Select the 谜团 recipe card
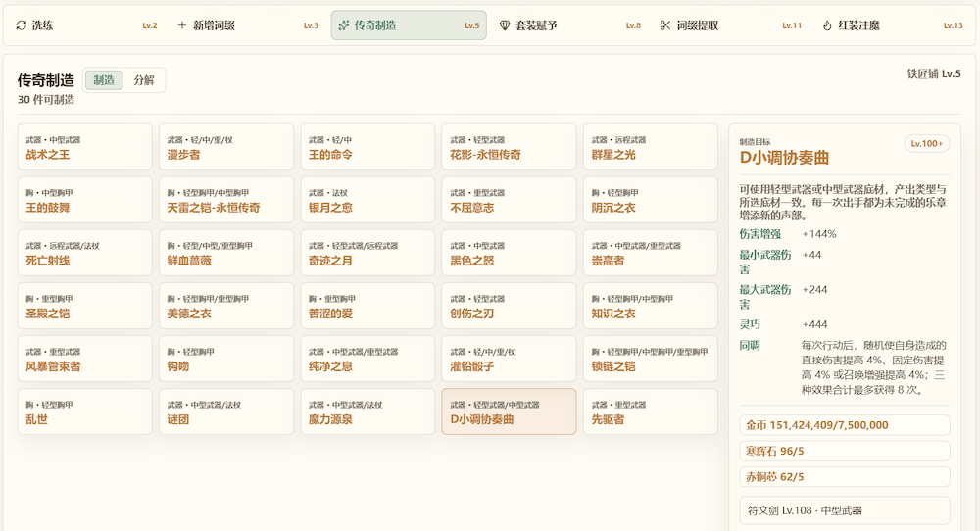 (x=226, y=411)
